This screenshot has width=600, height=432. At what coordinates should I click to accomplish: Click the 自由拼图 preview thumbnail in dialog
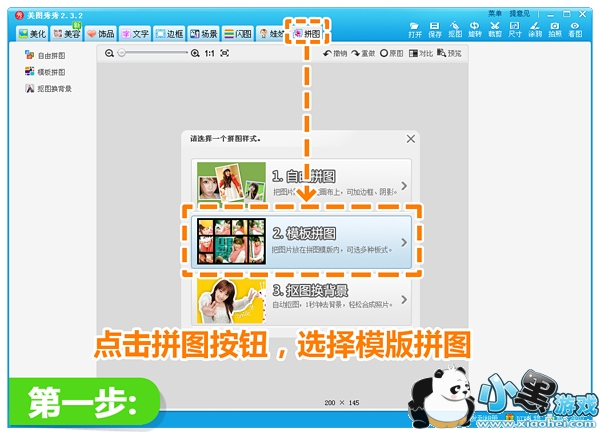[x=232, y=183]
